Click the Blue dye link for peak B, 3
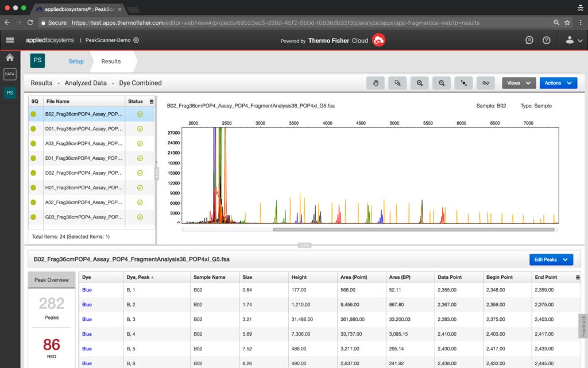The width and height of the screenshot is (588, 368). [x=87, y=319]
